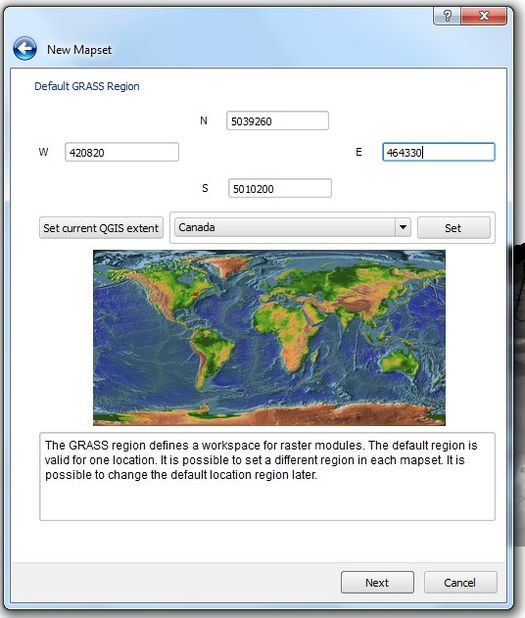
Task: Edit the N boundary value field
Action: point(277,121)
